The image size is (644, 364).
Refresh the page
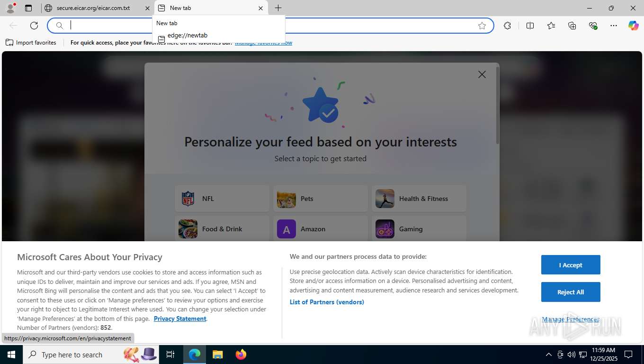(34, 26)
